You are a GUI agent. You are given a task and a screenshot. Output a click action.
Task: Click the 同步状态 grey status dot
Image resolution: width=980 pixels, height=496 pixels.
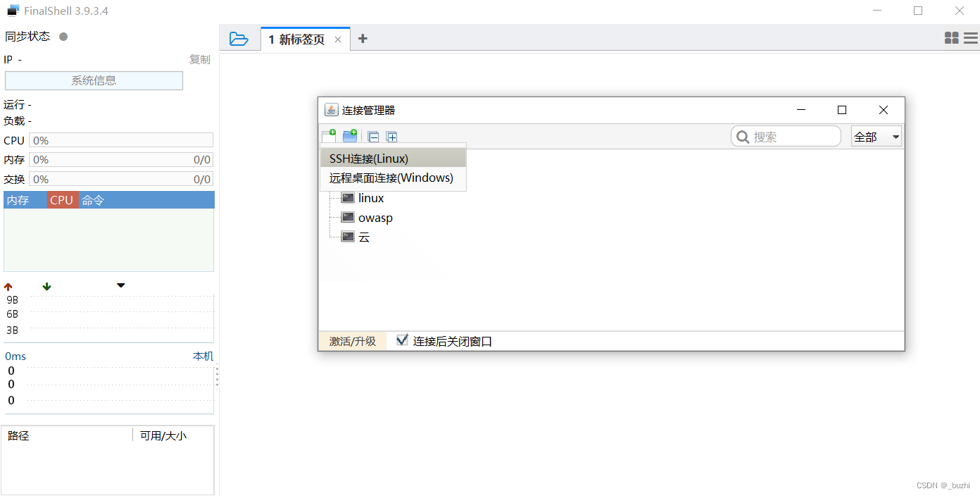[x=63, y=37]
